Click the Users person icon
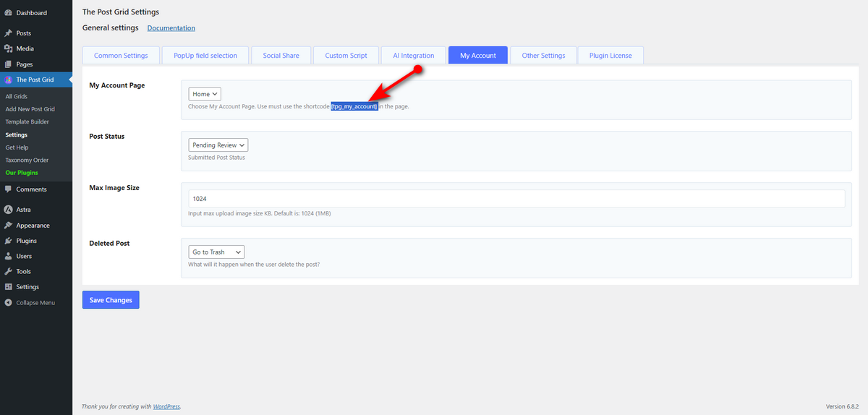The image size is (868, 415). [8, 256]
